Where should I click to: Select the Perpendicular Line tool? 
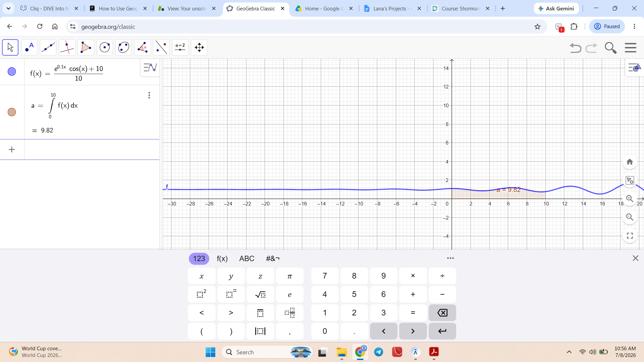point(67,48)
